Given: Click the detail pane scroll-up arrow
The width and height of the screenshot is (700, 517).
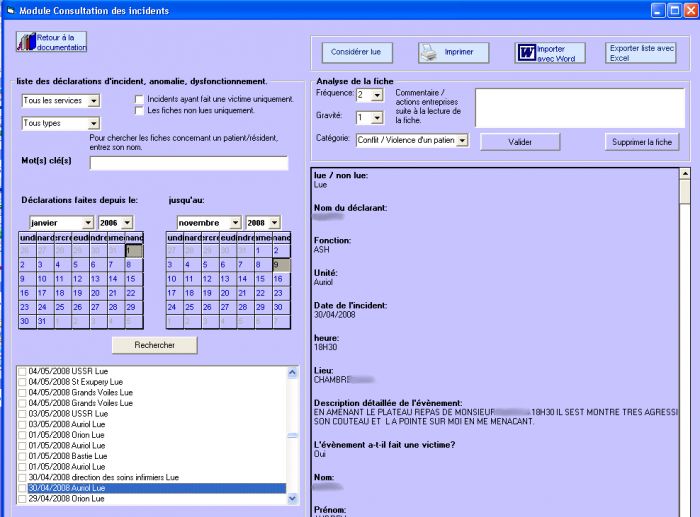Looking at the screenshot, I should (685, 173).
